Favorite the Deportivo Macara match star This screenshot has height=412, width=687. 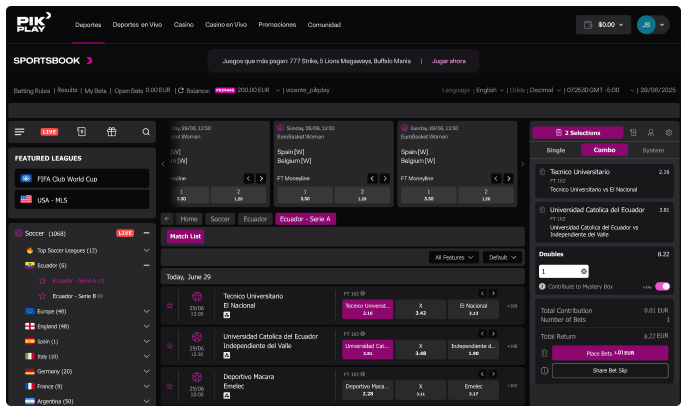point(170,387)
